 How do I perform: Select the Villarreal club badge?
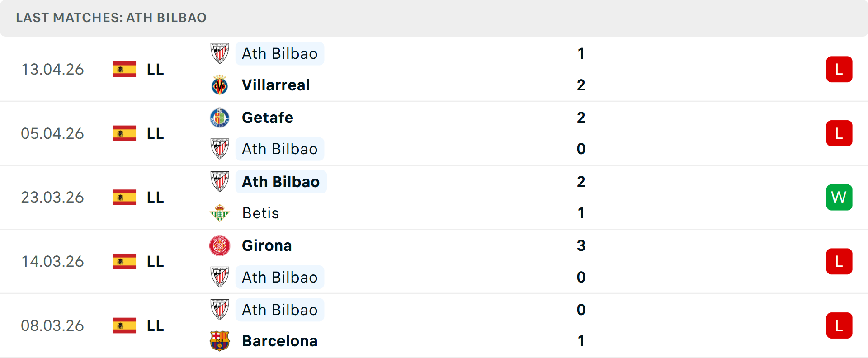220,85
